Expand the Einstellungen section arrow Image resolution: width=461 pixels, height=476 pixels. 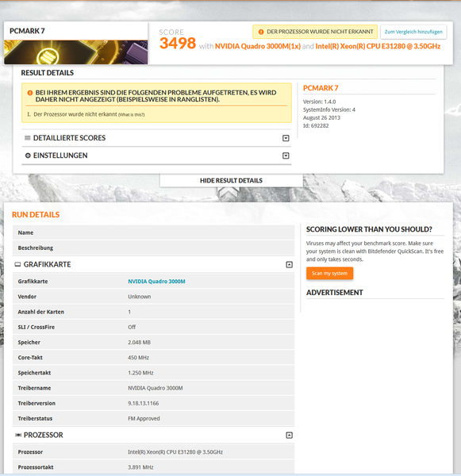pos(286,155)
